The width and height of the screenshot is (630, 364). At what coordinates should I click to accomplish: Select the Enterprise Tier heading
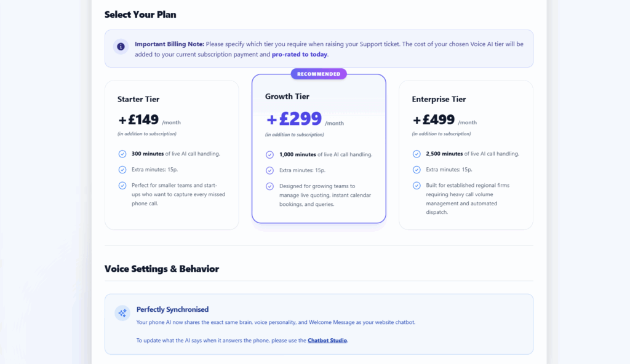click(x=439, y=99)
